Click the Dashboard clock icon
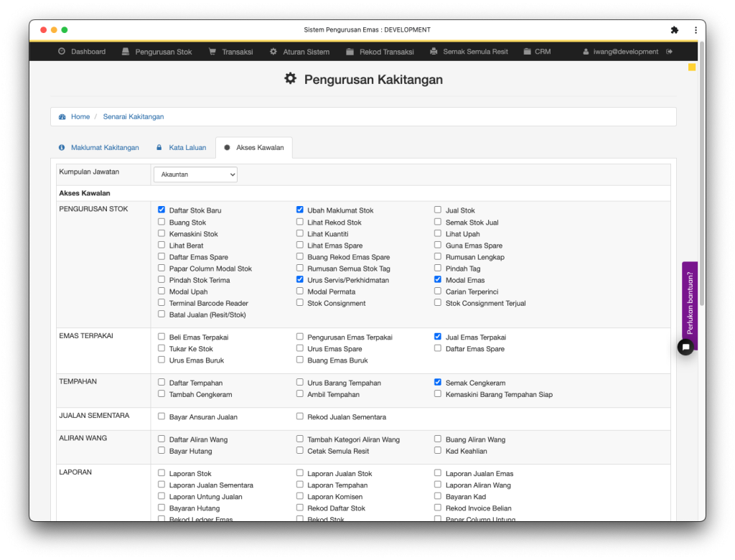 [62, 52]
